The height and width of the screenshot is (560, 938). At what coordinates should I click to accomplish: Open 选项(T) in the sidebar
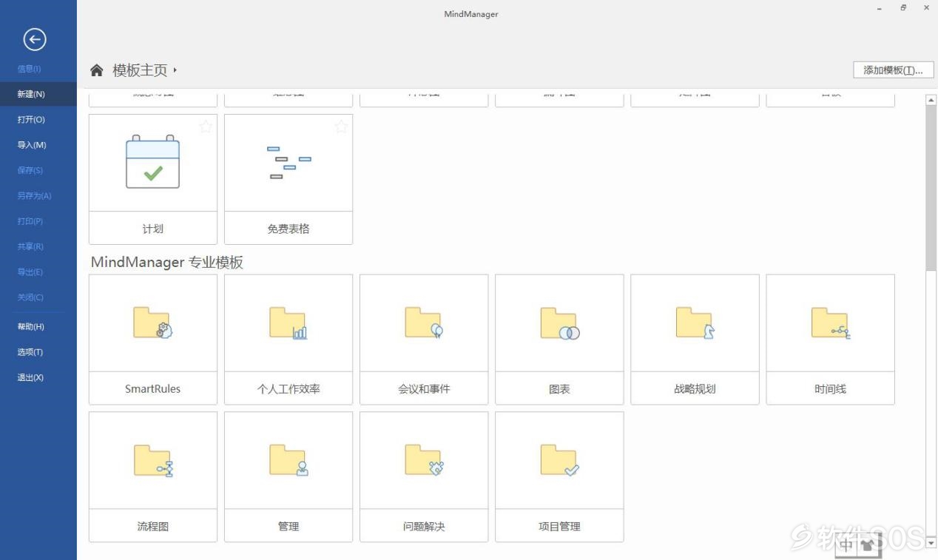tap(38, 352)
